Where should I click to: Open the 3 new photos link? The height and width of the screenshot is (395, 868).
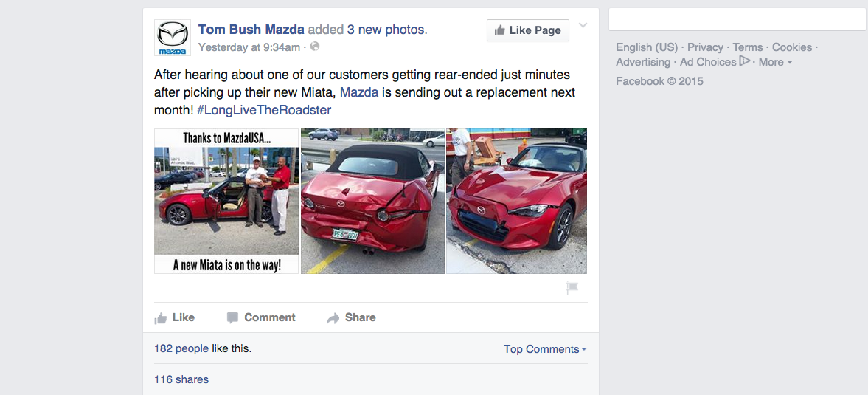386,30
